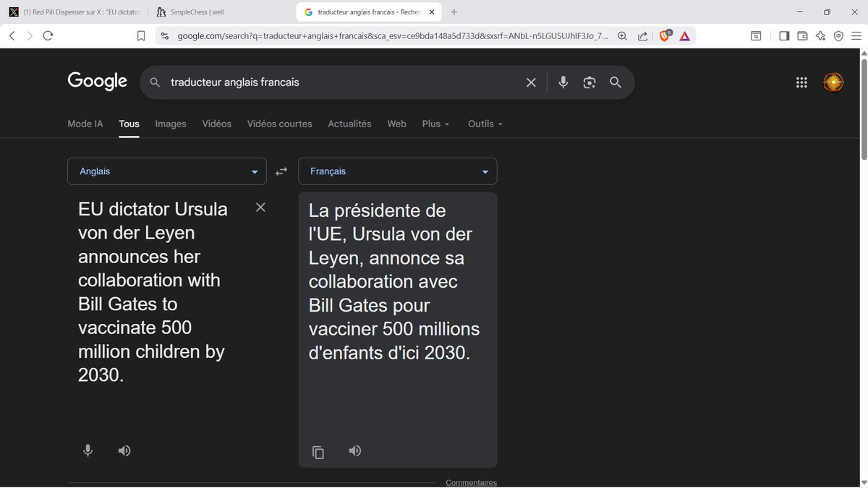This screenshot has width=868, height=488.
Task: Switch to the SimpleChess browser tab
Action: 221,12
